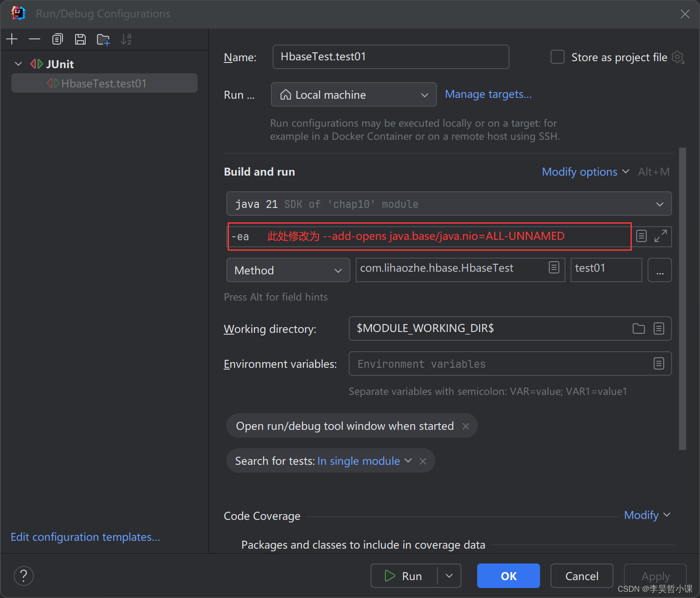This screenshot has height=598, width=700.
Task: Open the Method test kind dropdown
Action: [288, 270]
